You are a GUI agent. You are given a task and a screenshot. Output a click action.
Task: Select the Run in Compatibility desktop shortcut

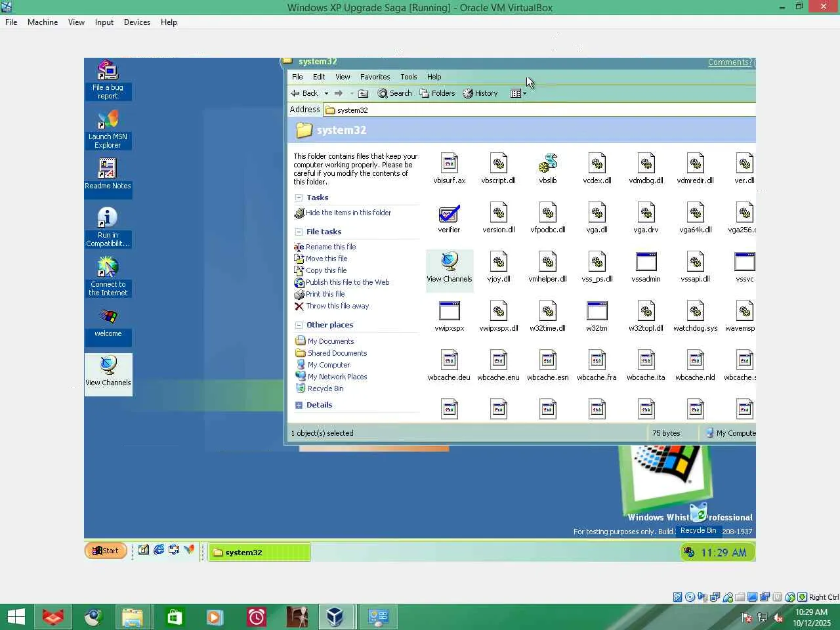(x=108, y=227)
